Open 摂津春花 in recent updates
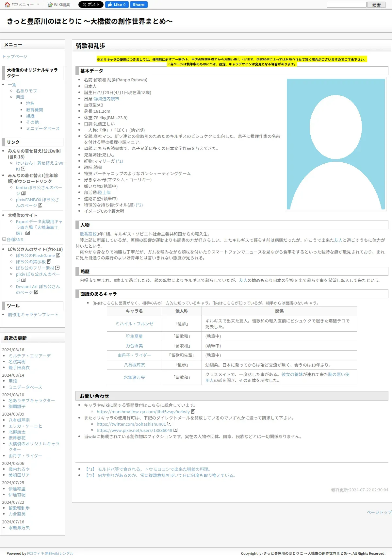This screenshot has width=392, height=559. (x=17, y=438)
